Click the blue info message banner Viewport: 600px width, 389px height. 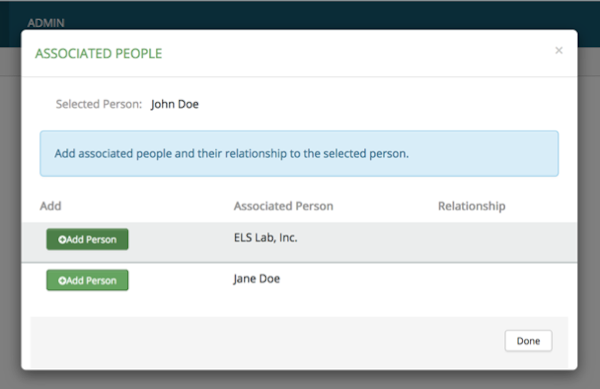click(299, 153)
